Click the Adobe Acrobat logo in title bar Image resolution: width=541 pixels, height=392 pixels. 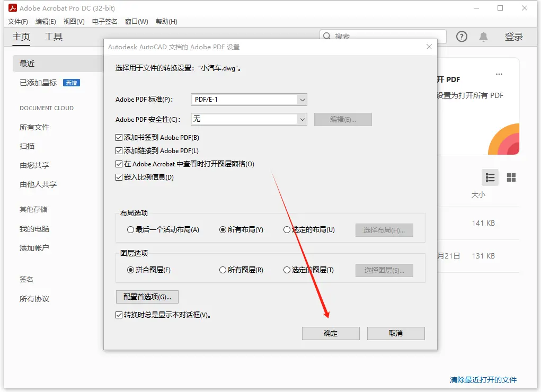click(13, 8)
